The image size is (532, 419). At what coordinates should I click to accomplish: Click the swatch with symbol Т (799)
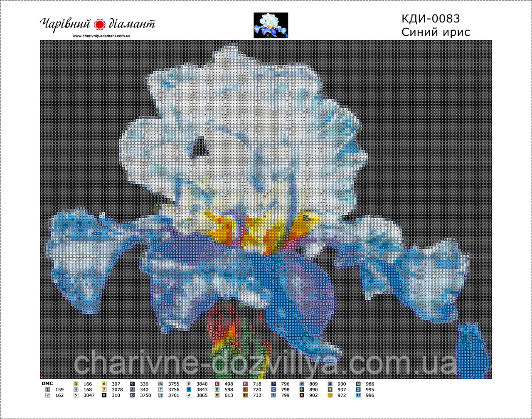274,396
